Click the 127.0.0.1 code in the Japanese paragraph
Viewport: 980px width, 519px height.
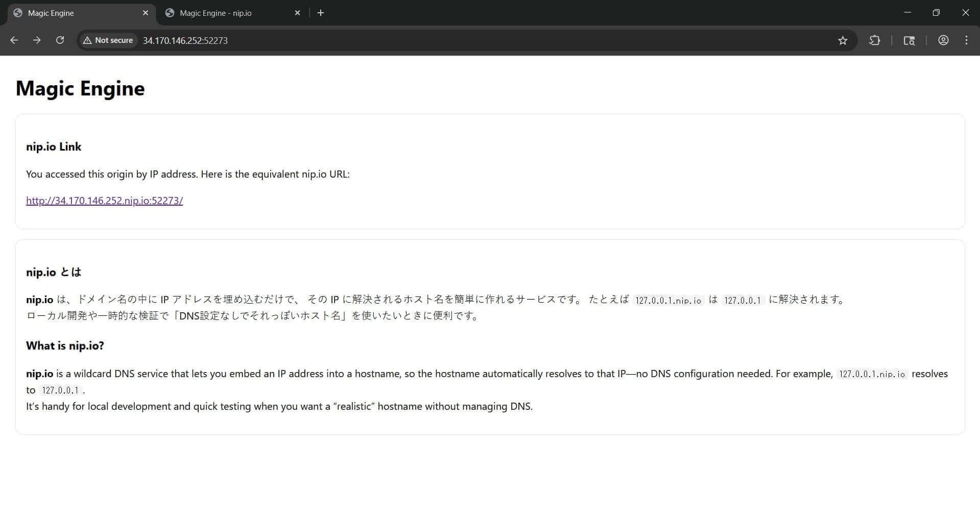(x=743, y=300)
